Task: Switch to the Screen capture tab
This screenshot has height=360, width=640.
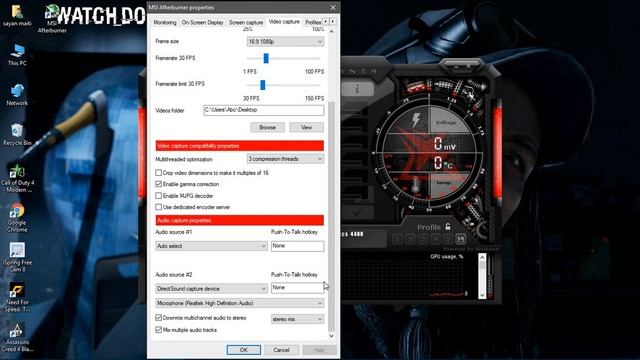Action: click(x=246, y=22)
